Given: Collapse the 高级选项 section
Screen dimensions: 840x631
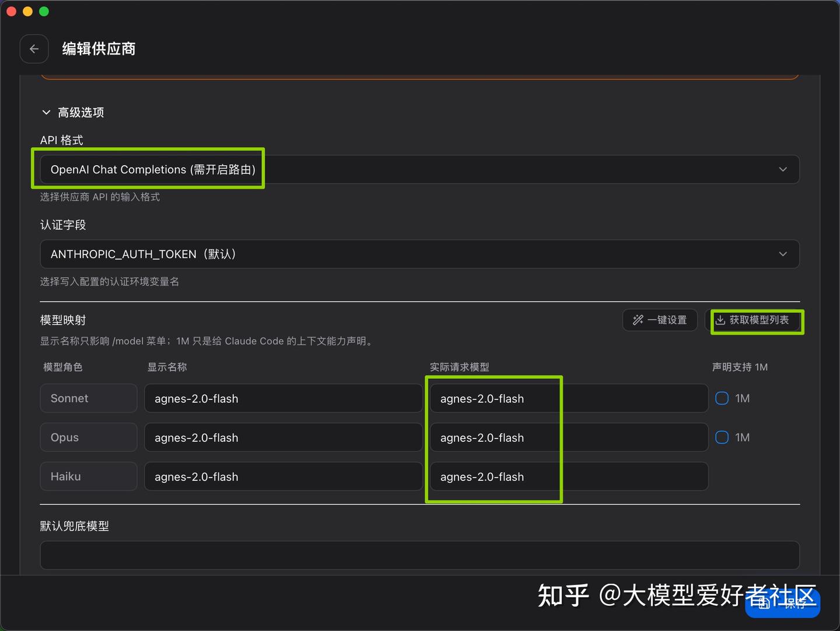Looking at the screenshot, I should pyautogui.click(x=72, y=112).
